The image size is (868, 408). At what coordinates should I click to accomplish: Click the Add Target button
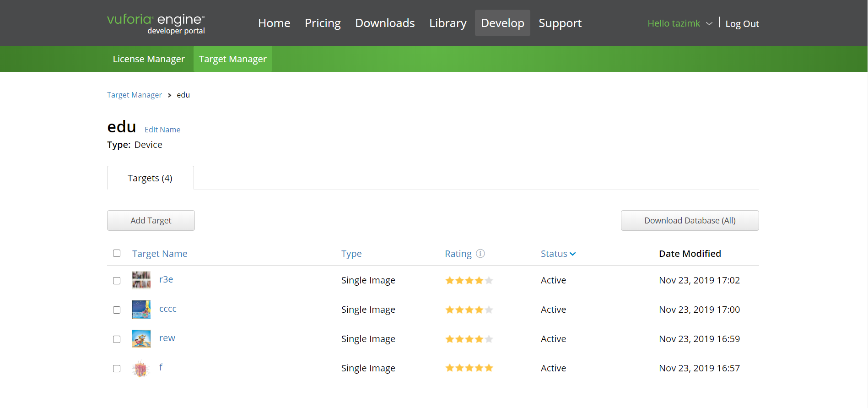click(151, 220)
